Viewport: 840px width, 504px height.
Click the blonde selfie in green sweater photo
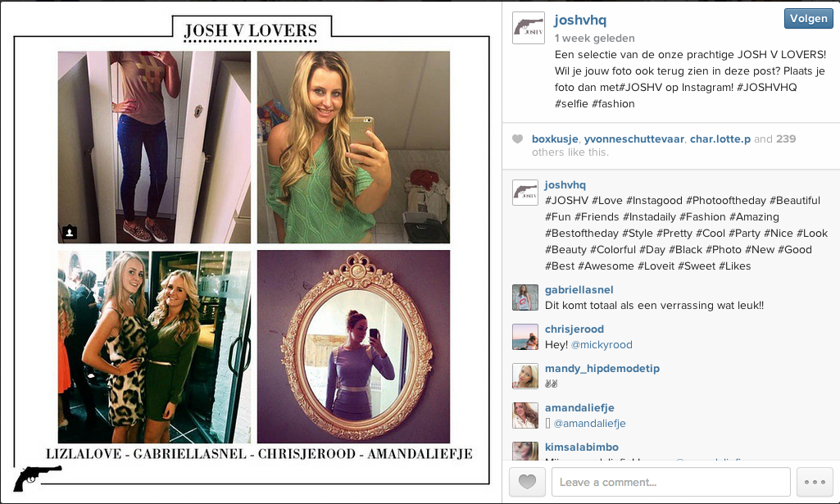(x=353, y=148)
